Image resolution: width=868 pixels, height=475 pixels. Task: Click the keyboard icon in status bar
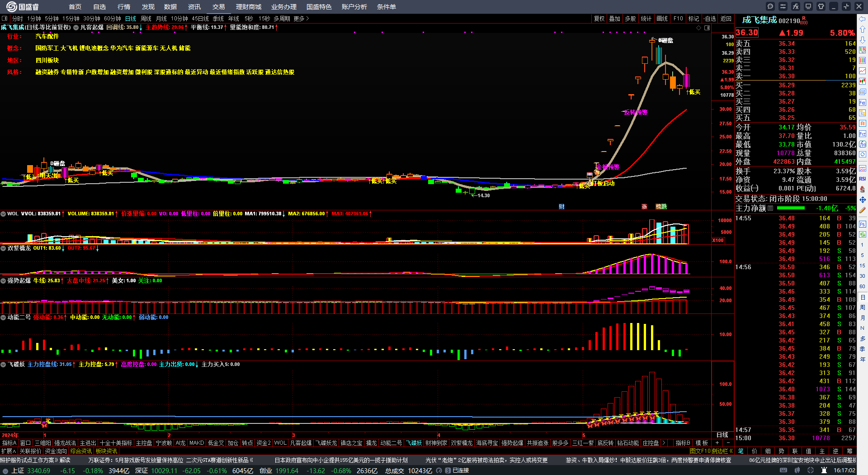click(x=783, y=470)
